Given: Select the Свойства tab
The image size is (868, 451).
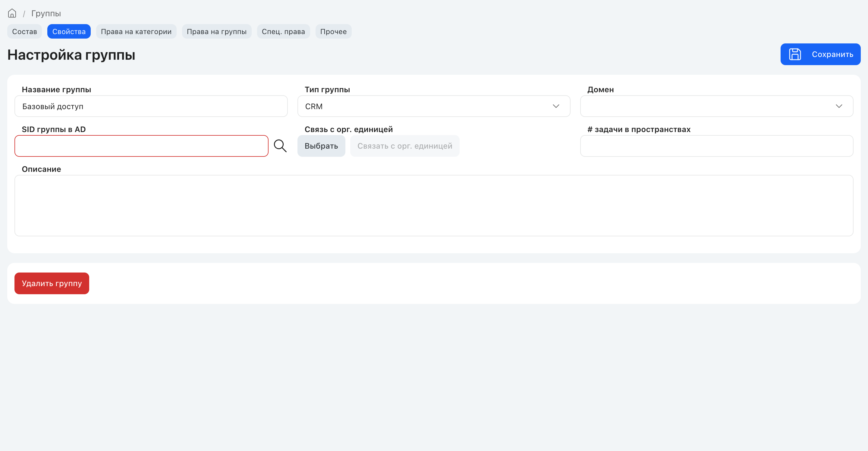Looking at the screenshot, I should click(69, 31).
